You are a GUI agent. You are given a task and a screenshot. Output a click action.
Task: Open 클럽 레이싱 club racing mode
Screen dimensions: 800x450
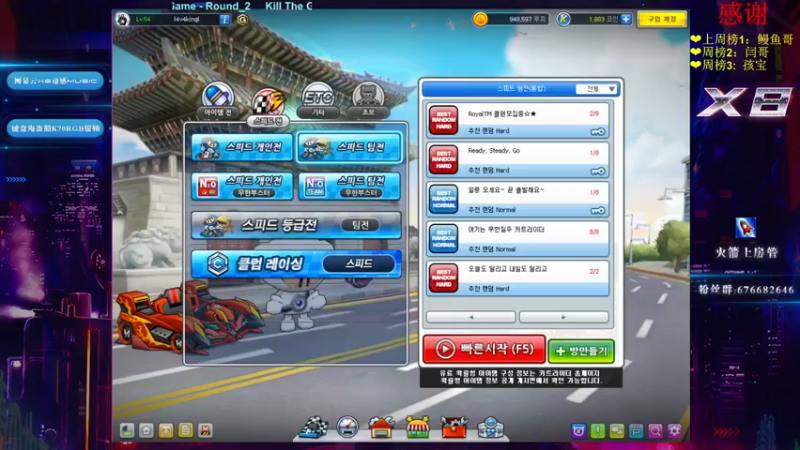click(296, 264)
